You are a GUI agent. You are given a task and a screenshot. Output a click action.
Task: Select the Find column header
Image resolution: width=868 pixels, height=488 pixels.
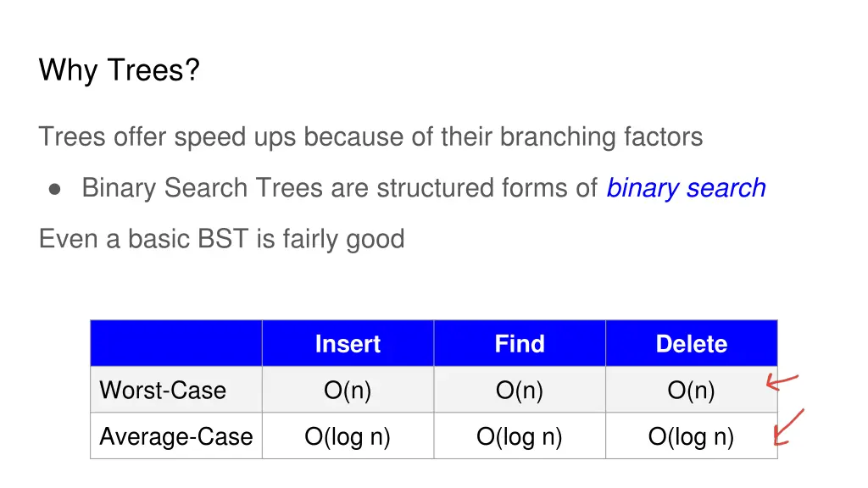(x=520, y=344)
